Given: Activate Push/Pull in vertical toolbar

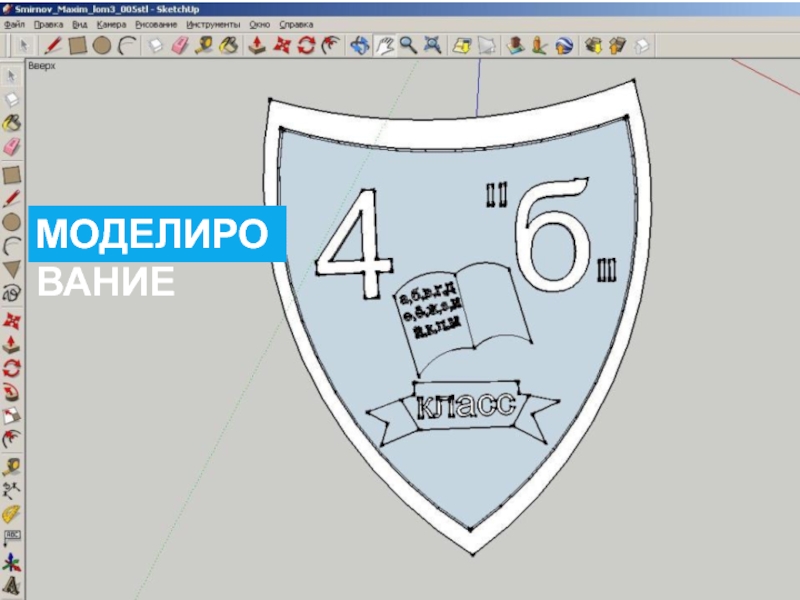Looking at the screenshot, I should (x=12, y=345).
